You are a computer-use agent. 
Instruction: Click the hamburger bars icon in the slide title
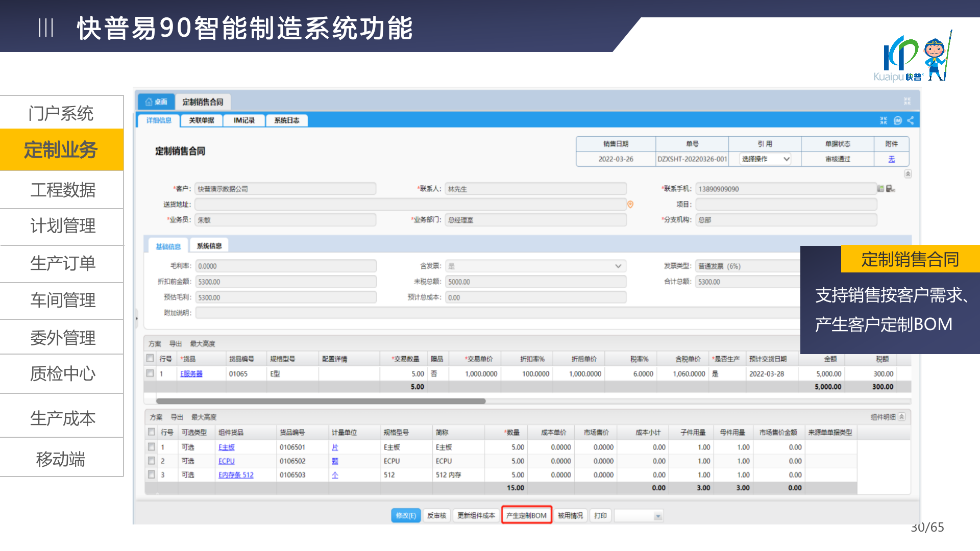(46, 28)
